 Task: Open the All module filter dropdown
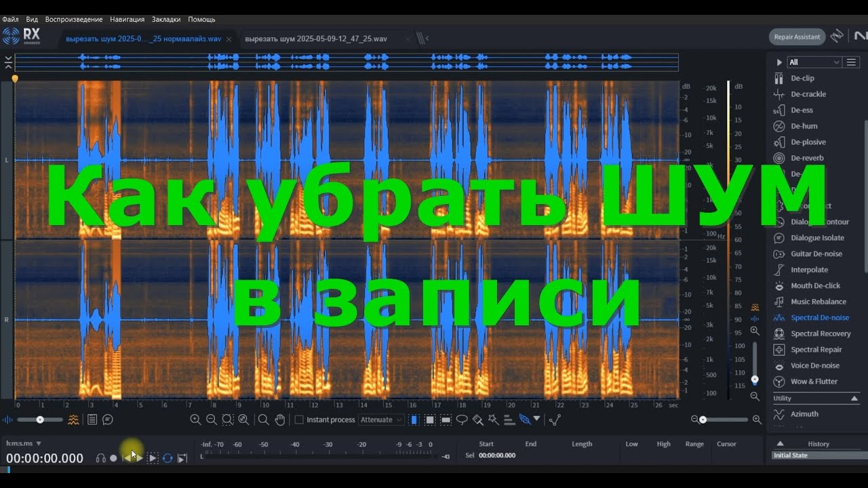point(814,62)
